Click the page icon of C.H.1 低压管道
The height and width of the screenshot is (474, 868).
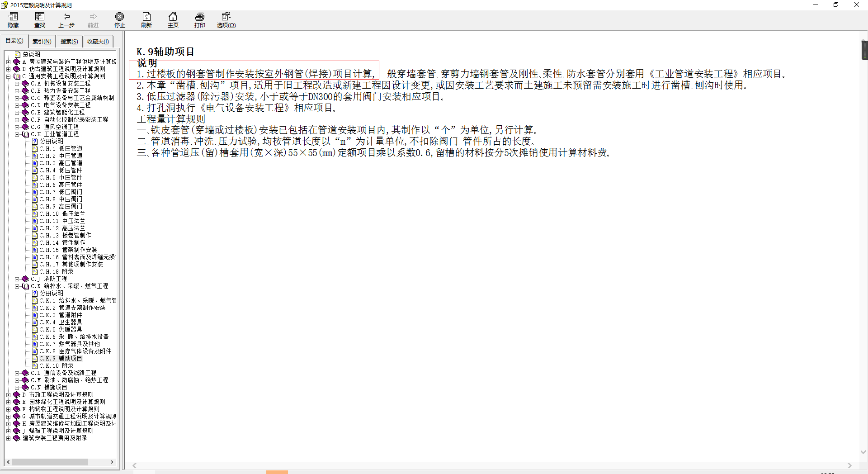coord(35,148)
